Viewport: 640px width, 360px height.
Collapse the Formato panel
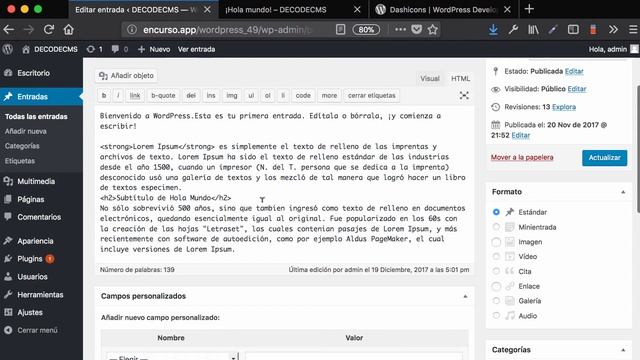(623, 192)
